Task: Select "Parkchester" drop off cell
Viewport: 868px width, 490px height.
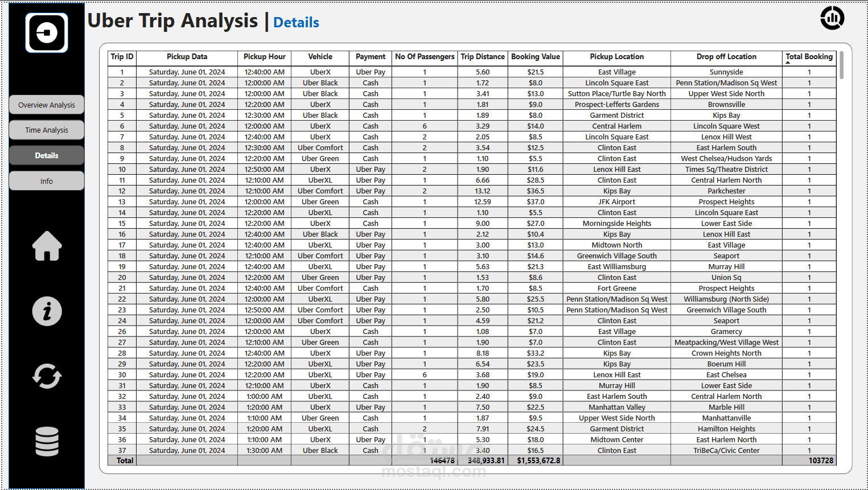Action: click(726, 191)
